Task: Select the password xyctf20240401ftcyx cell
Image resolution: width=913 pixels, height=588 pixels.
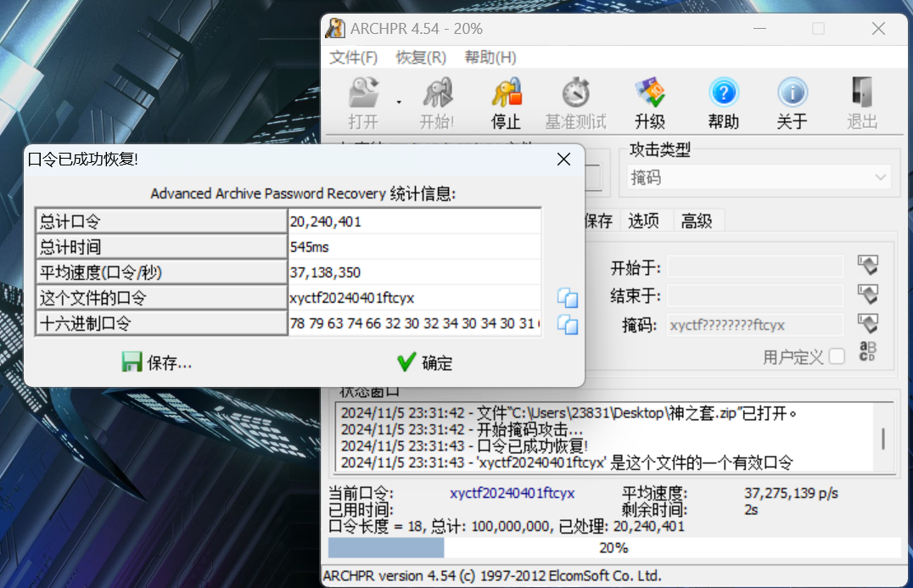Action: pyautogui.click(x=415, y=298)
